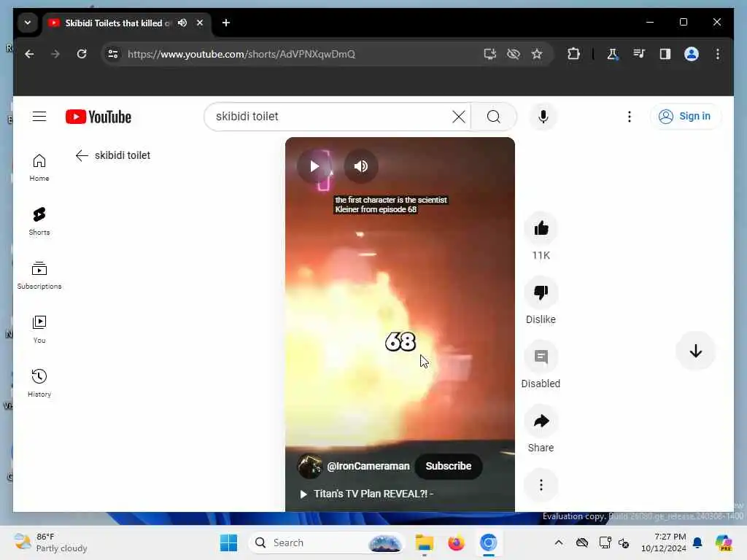Open Chrome Labs flask icon
The image size is (747, 560).
point(613,54)
